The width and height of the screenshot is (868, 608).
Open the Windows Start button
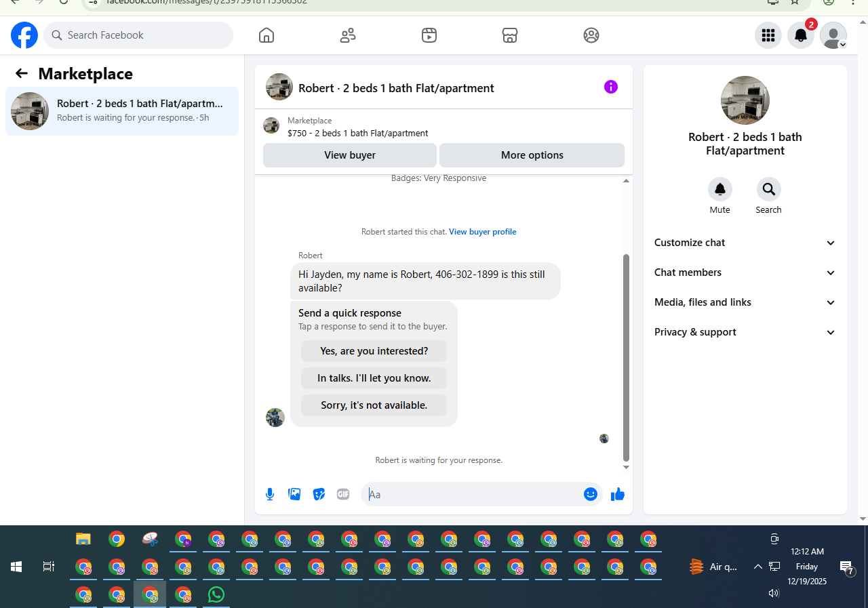click(x=16, y=567)
